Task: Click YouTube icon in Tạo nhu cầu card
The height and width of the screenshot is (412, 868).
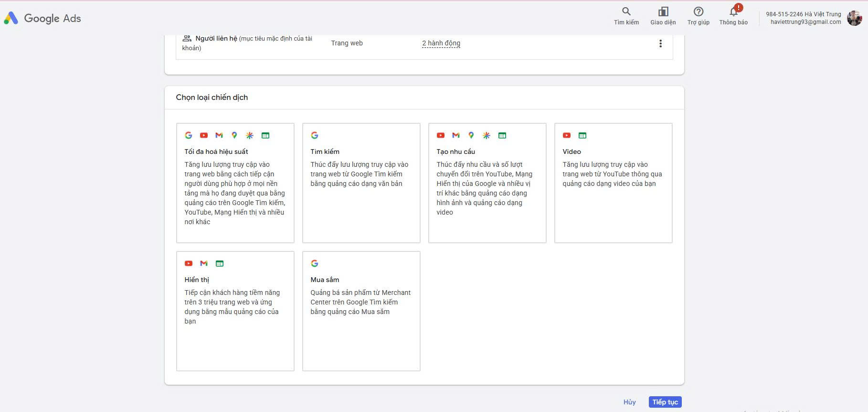Action: click(441, 135)
